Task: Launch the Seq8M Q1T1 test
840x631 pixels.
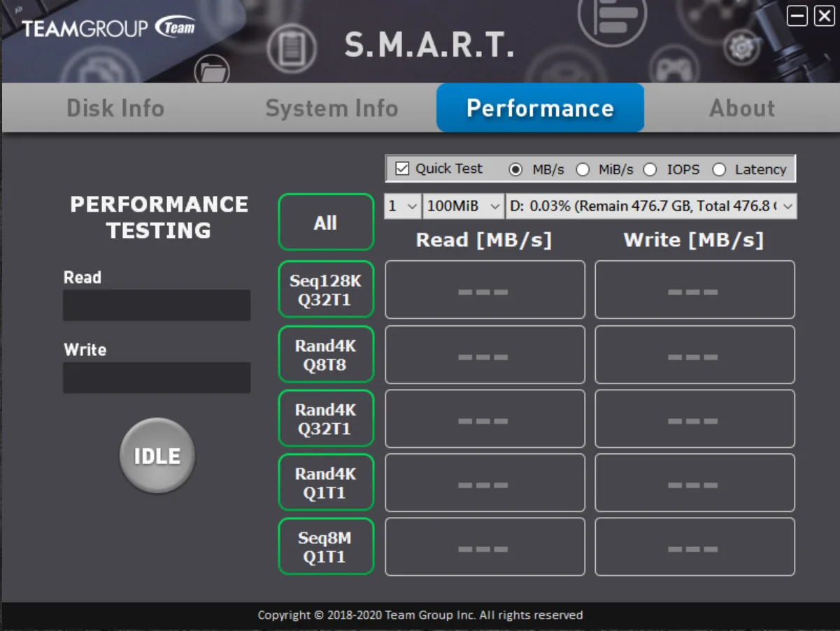Action: pos(326,547)
